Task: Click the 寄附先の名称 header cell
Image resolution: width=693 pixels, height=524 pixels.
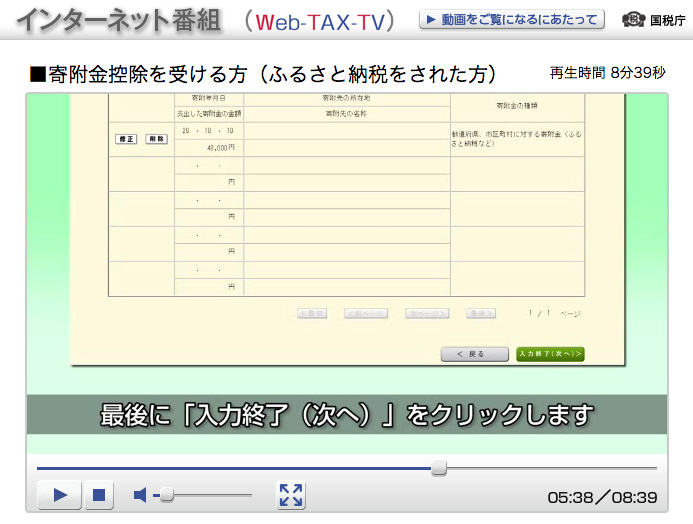Action: (x=346, y=114)
